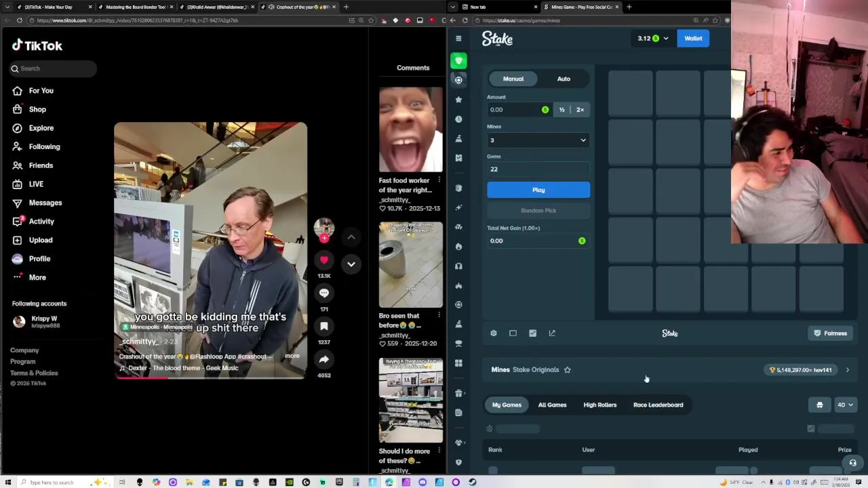Screen dimensions: 868x488
Task: Go to next TikTok video arrow
Action: click(x=351, y=264)
